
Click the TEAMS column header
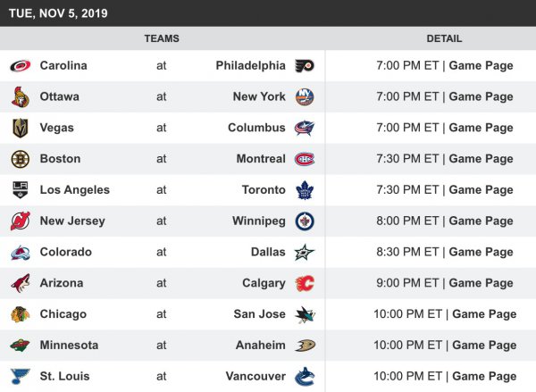point(162,38)
